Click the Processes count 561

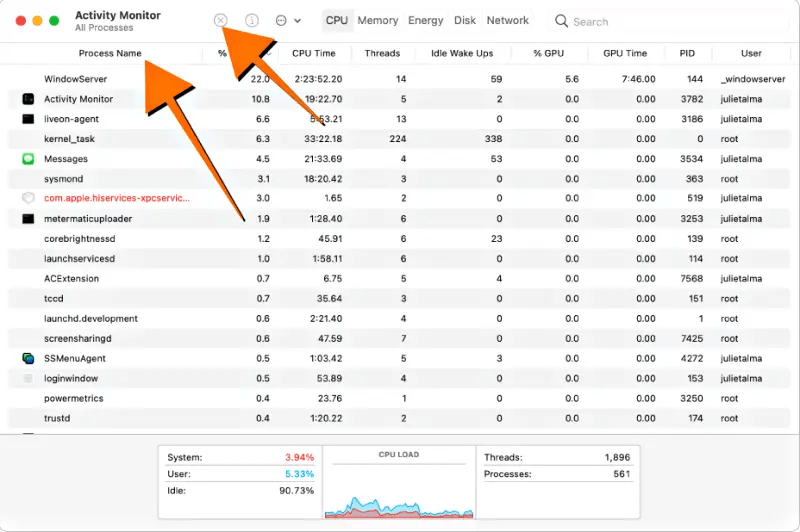point(621,474)
